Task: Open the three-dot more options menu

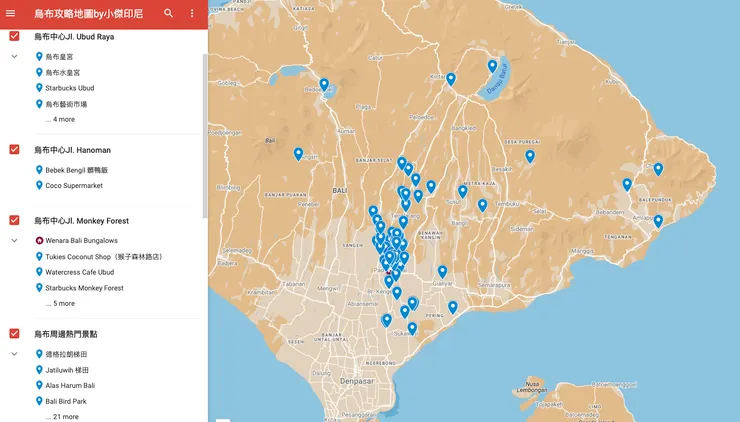Action: click(x=192, y=13)
